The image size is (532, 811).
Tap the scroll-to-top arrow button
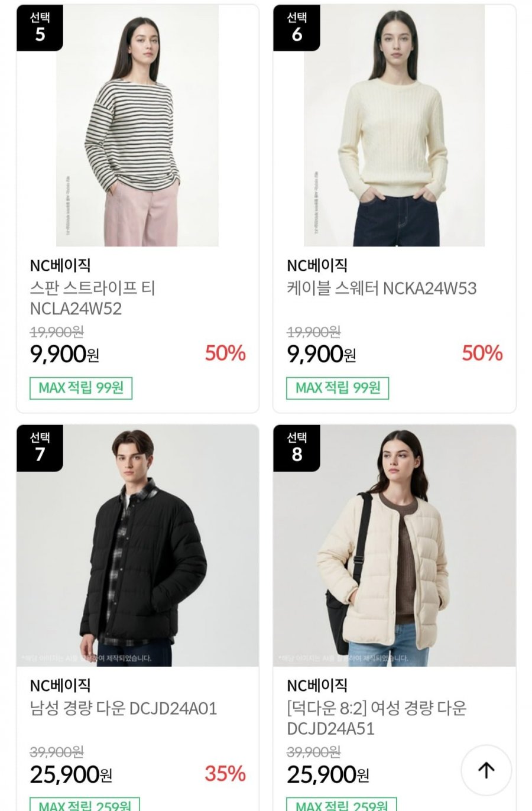click(x=486, y=770)
